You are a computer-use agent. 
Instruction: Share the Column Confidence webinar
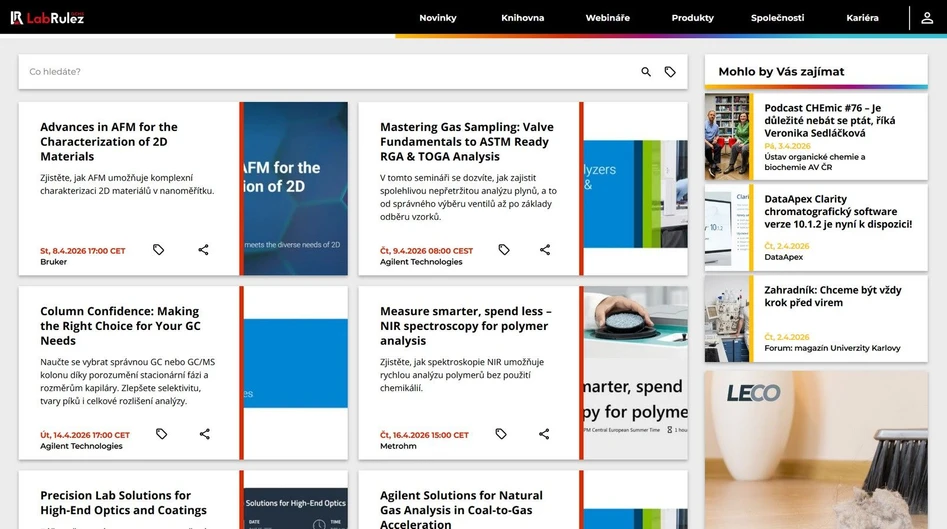click(x=204, y=434)
